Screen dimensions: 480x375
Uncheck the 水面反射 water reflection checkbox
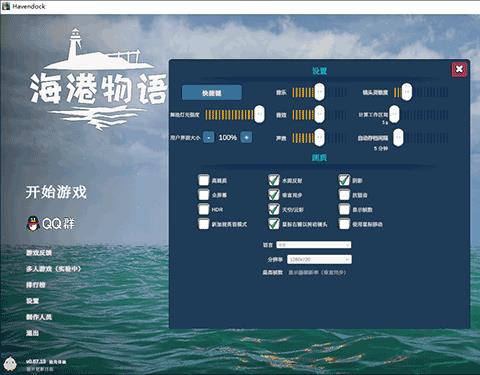[274, 180]
